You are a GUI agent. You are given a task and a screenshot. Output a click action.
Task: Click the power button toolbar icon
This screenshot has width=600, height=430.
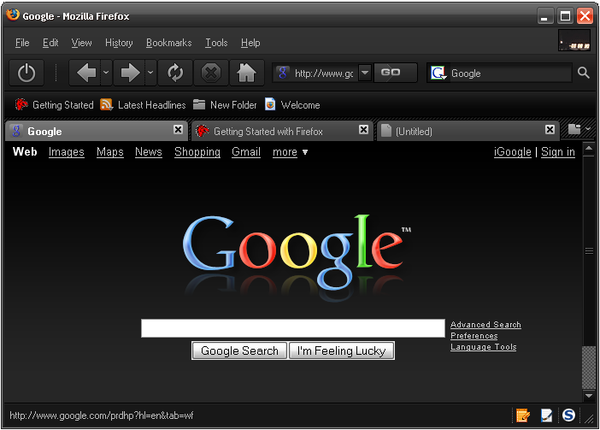(x=26, y=73)
